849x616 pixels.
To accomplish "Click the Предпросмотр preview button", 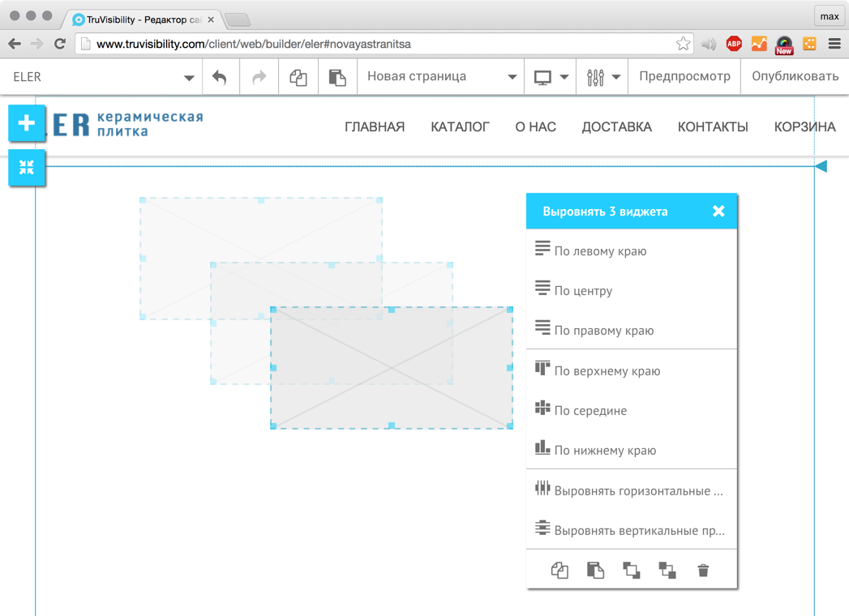I will [x=684, y=77].
